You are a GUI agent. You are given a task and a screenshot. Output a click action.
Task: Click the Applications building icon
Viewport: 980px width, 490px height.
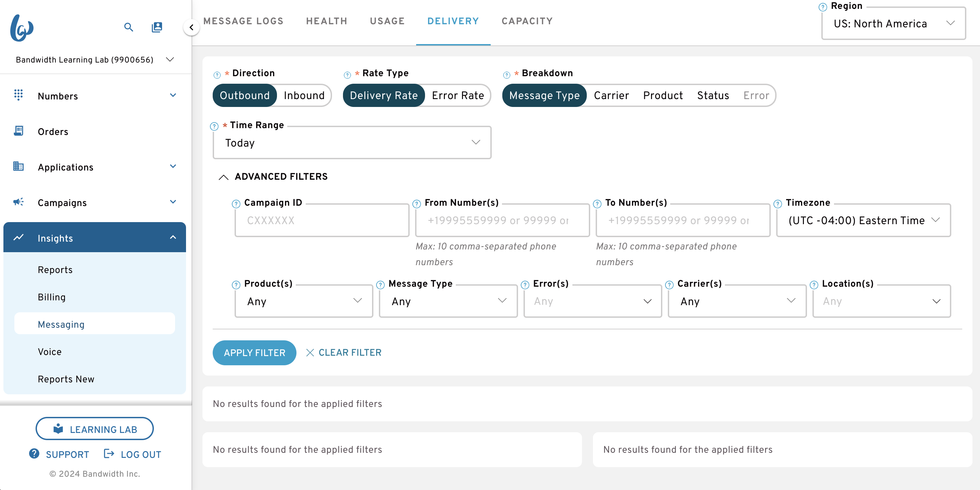tap(18, 166)
